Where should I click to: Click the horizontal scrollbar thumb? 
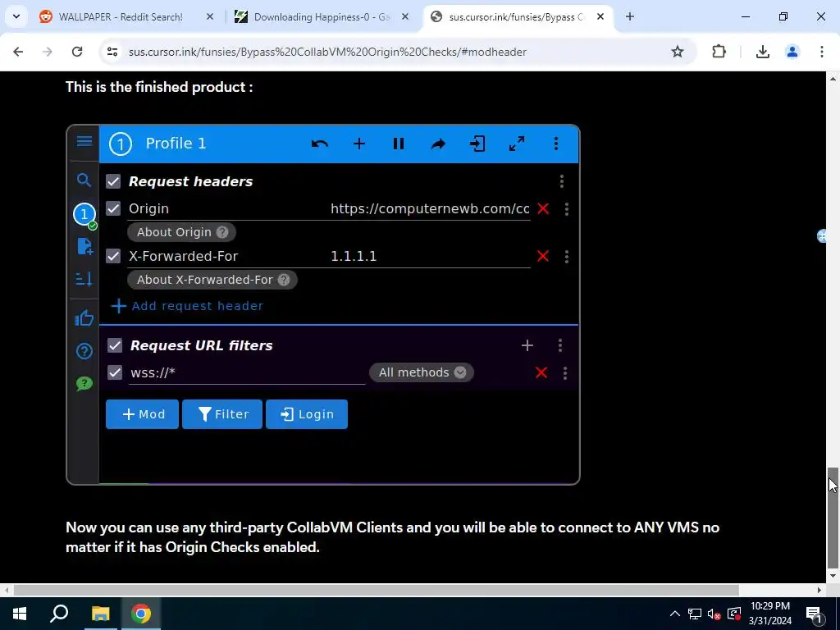click(x=376, y=591)
